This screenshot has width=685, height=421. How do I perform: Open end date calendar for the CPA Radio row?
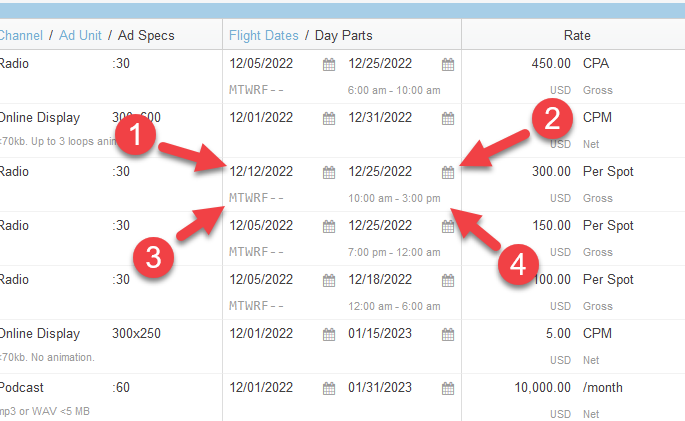pos(448,64)
